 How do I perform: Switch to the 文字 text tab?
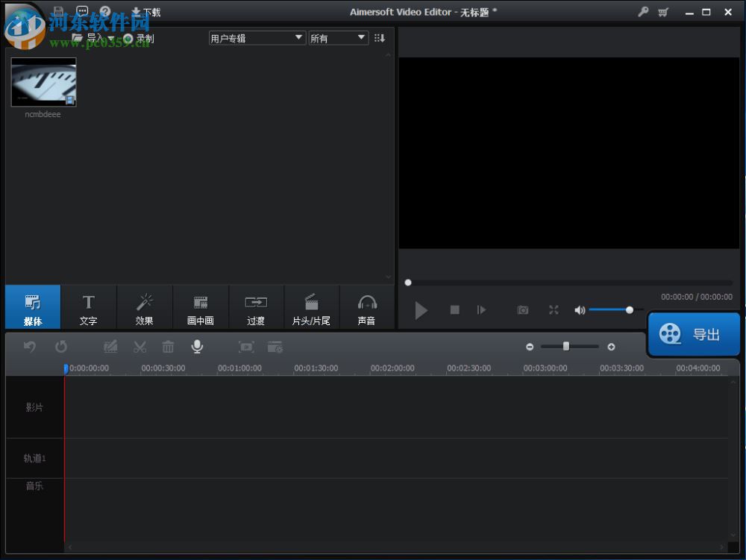click(x=89, y=306)
